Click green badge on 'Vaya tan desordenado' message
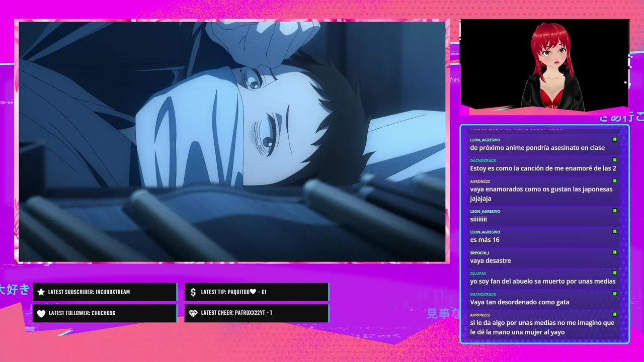The width and height of the screenshot is (644, 362). (615, 294)
